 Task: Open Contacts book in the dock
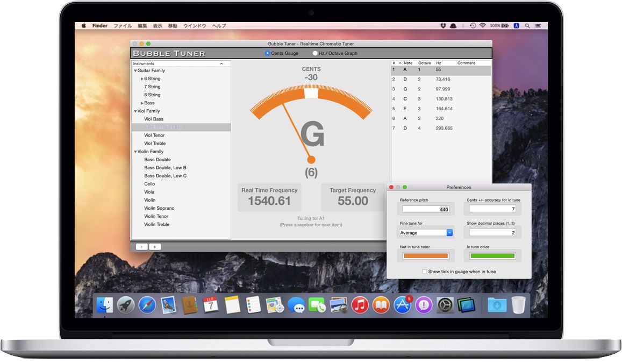[190, 305]
